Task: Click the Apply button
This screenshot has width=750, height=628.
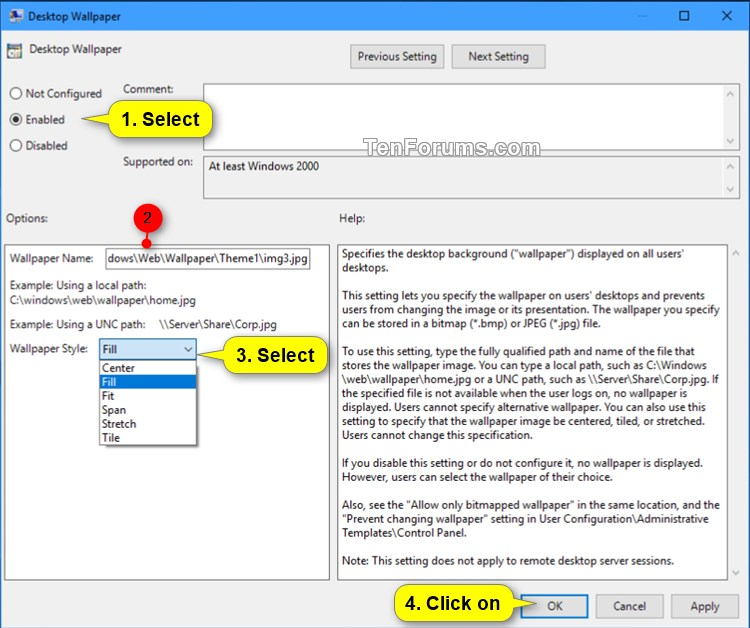Action: click(x=705, y=606)
